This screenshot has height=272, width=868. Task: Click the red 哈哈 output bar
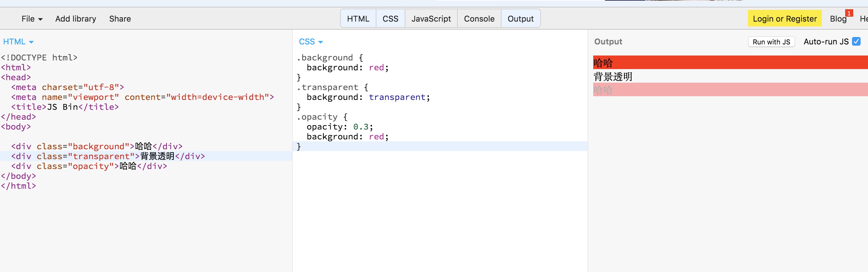coord(731,62)
